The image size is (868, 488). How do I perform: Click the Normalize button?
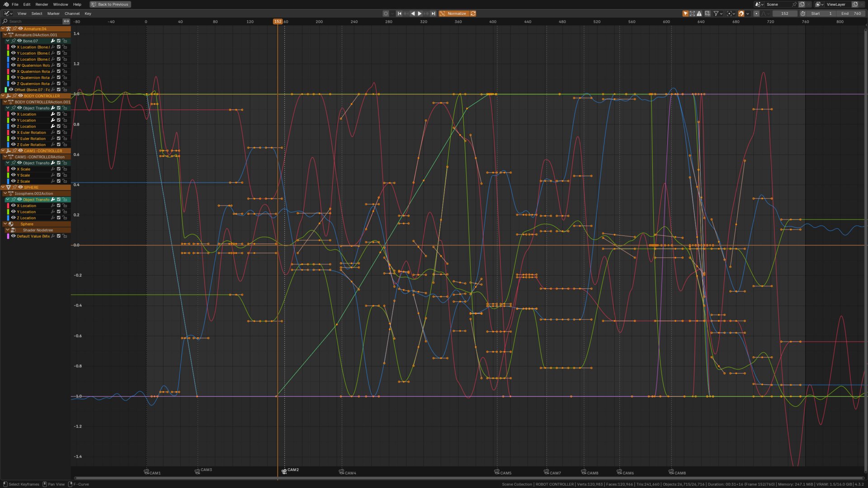click(453, 14)
